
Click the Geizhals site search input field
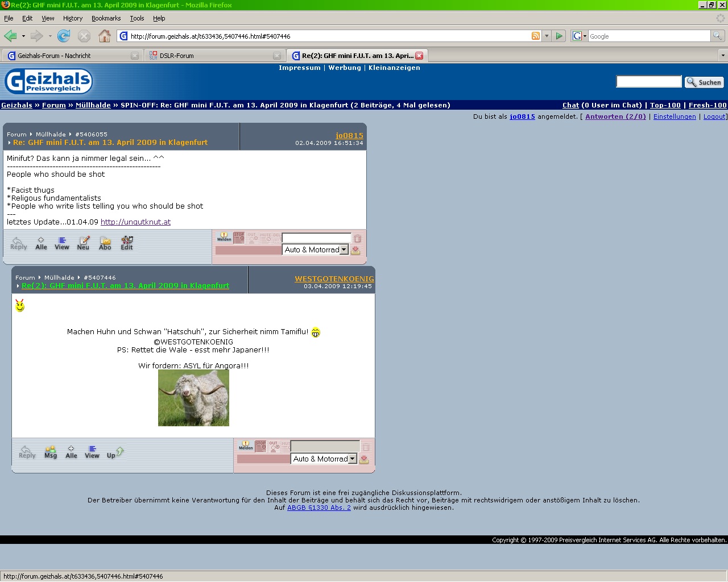[648, 82]
